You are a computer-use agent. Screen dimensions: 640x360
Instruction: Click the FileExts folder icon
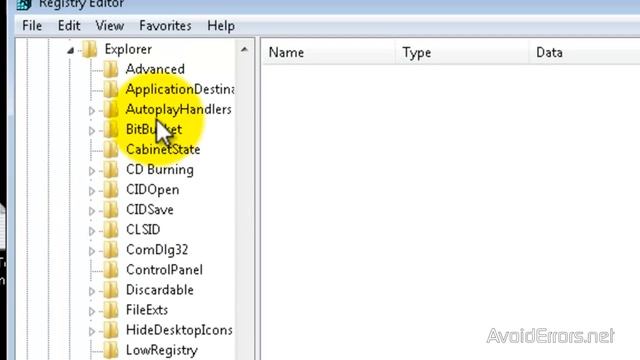pyautogui.click(x=111, y=310)
